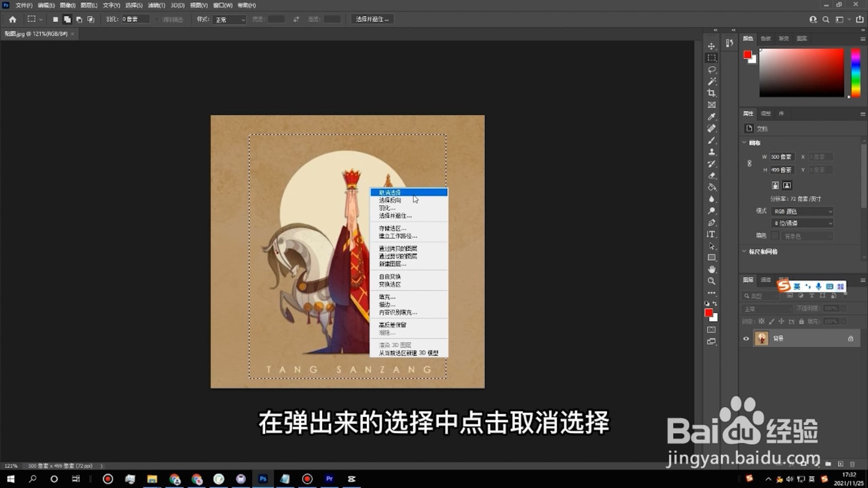This screenshot has height=488, width=868.
Task: Select the Frame tool
Action: pyautogui.click(x=712, y=105)
